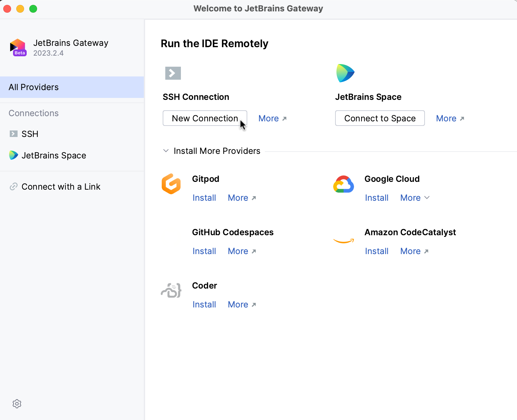Install the Amazon CodeCatalyst provider
Screen dimensions: 517x420
(x=377, y=251)
